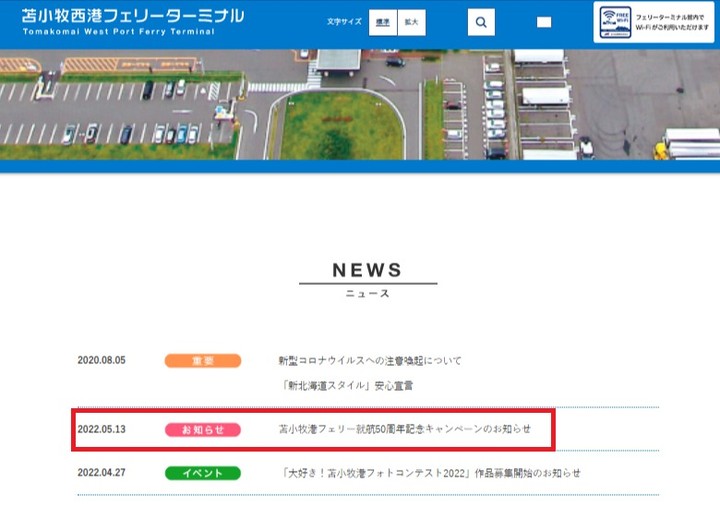
Task: Open 苫小牧フォトコンテスト2022 news link
Action: point(430,472)
